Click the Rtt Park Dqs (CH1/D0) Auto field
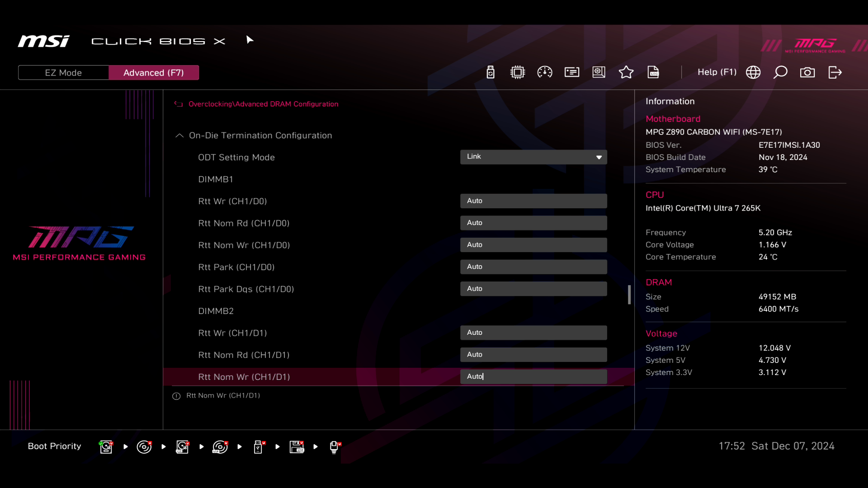This screenshot has height=488, width=868. click(x=533, y=289)
